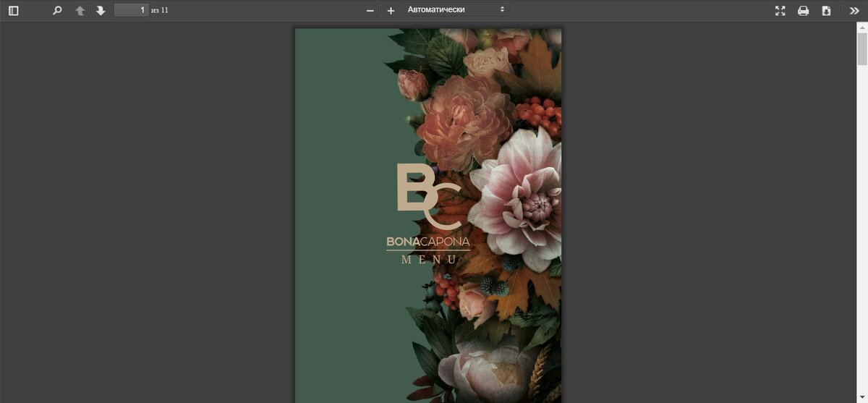Click the 'из 11' page count label
Viewport: 868px width, 403px height.
(x=160, y=10)
